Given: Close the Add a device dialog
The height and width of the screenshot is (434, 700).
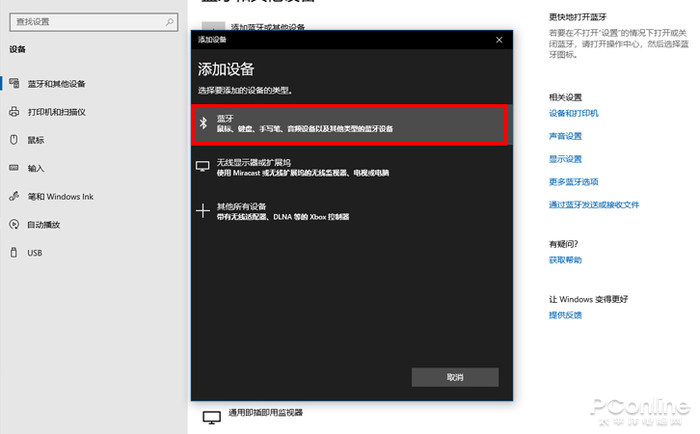Looking at the screenshot, I should pos(499,40).
